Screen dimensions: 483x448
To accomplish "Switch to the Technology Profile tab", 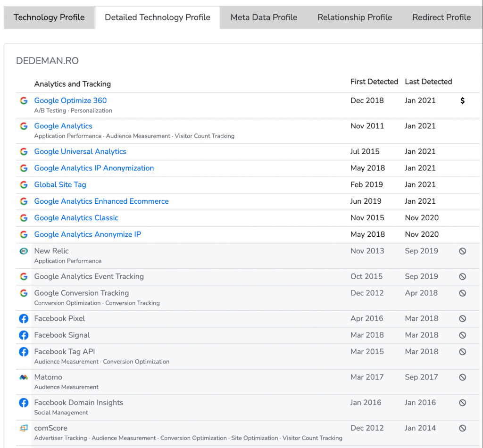I will [x=49, y=17].
